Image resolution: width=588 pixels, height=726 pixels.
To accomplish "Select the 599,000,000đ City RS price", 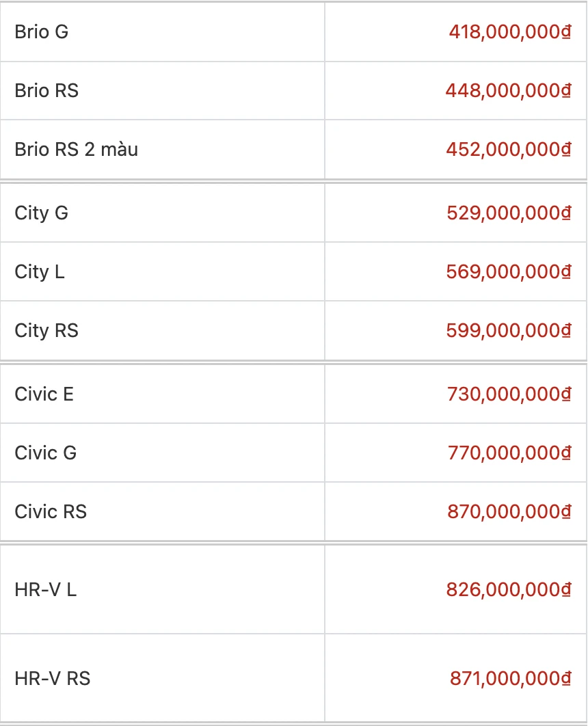I will (x=508, y=331).
